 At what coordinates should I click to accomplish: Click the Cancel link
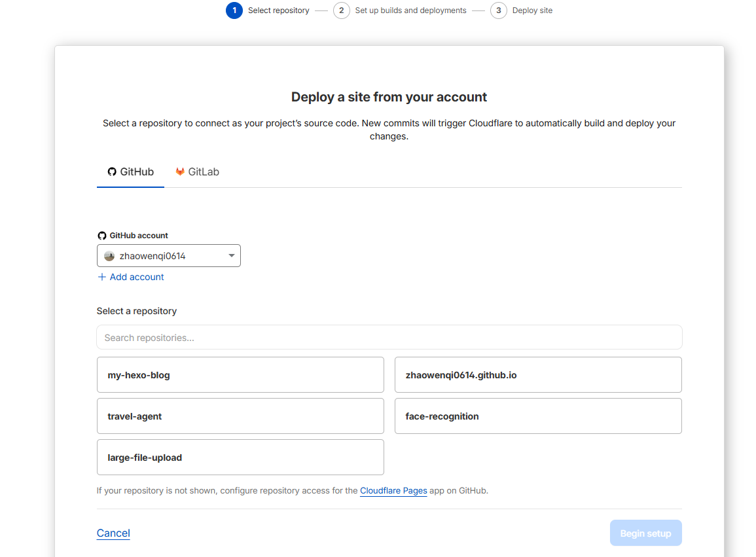tap(113, 533)
